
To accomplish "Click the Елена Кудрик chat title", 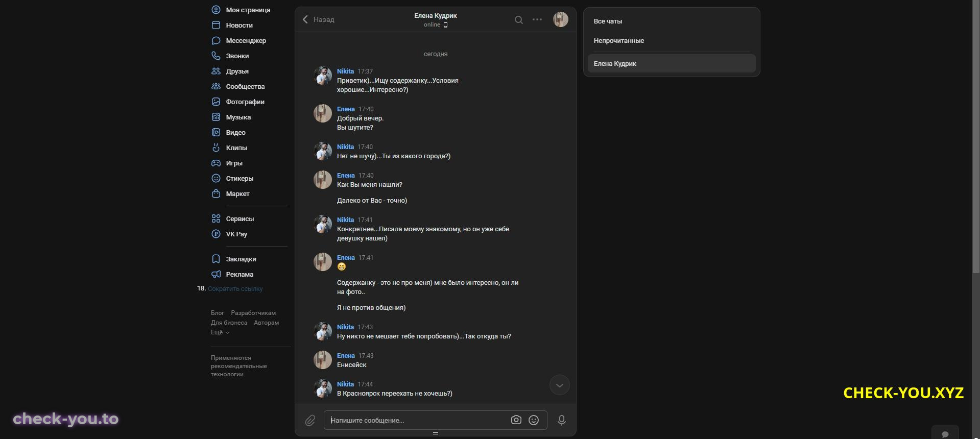I will (435, 16).
